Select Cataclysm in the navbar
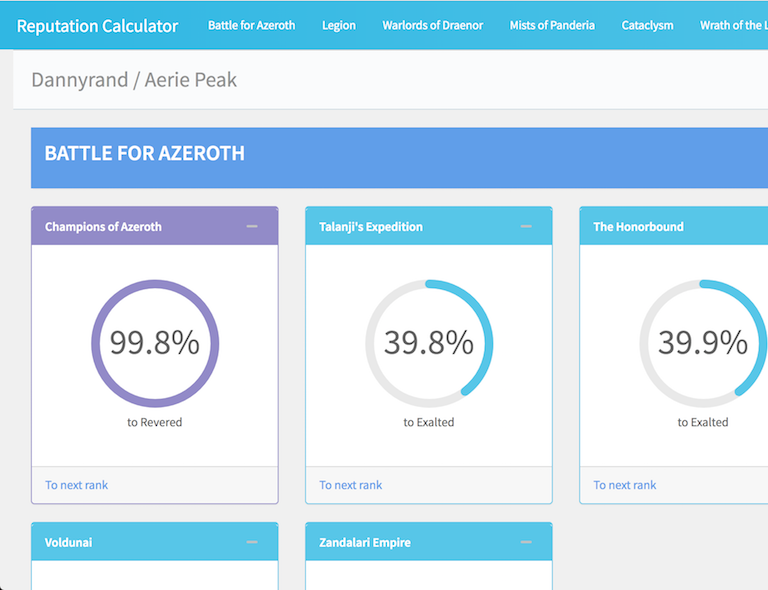Image resolution: width=768 pixels, height=590 pixels. pos(647,25)
